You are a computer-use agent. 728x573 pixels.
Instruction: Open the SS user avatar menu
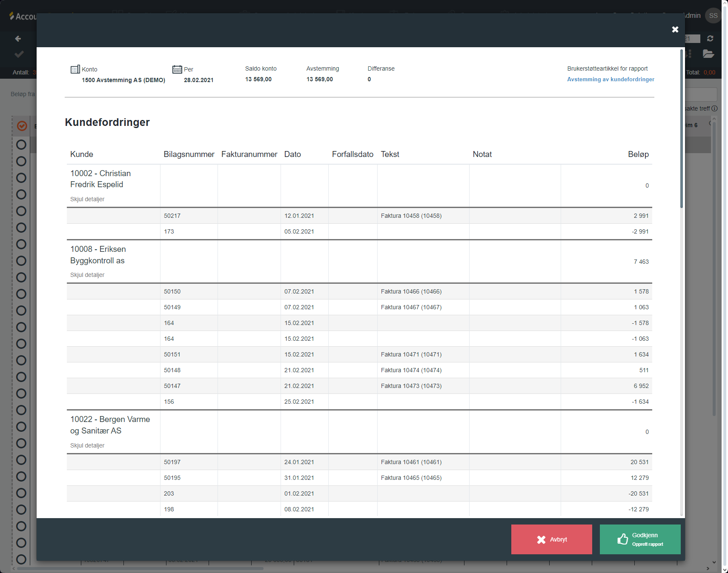click(x=713, y=16)
